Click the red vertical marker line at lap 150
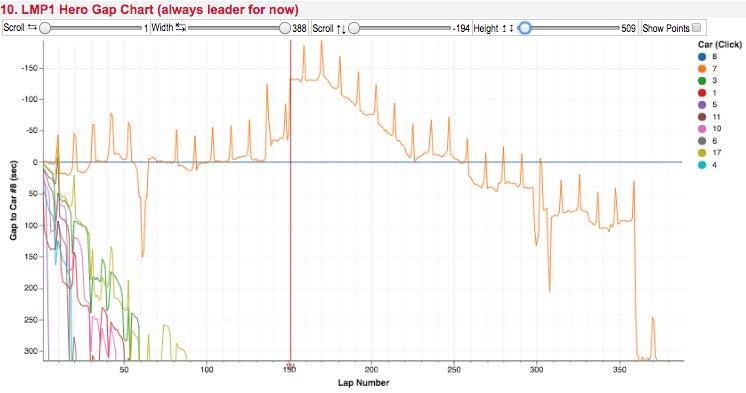 click(x=290, y=200)
